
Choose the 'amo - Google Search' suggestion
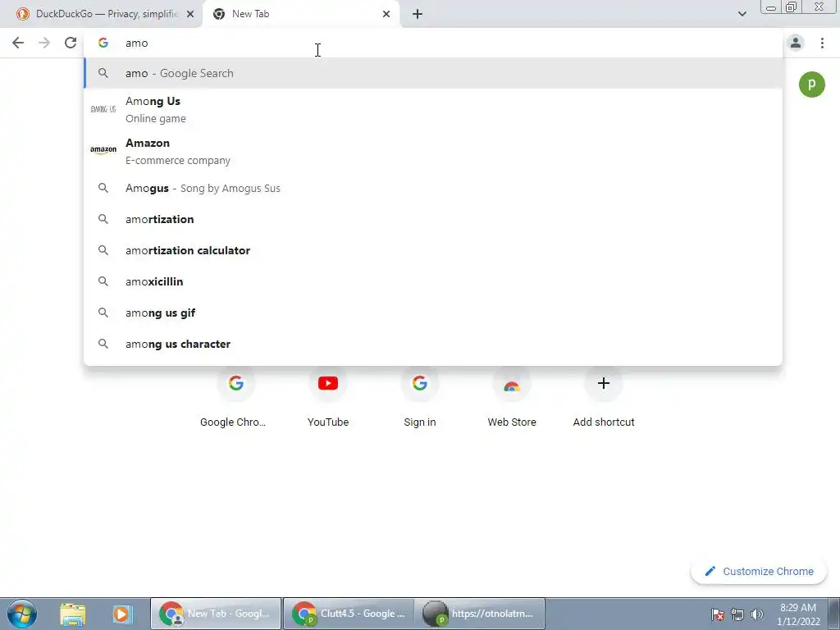(x=433, y=73)
